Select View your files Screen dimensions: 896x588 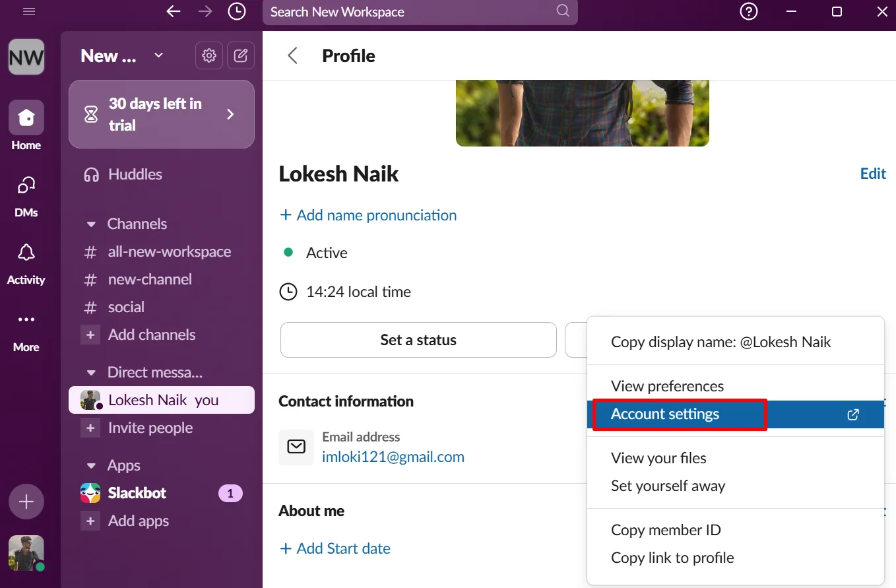click(736, 458)
